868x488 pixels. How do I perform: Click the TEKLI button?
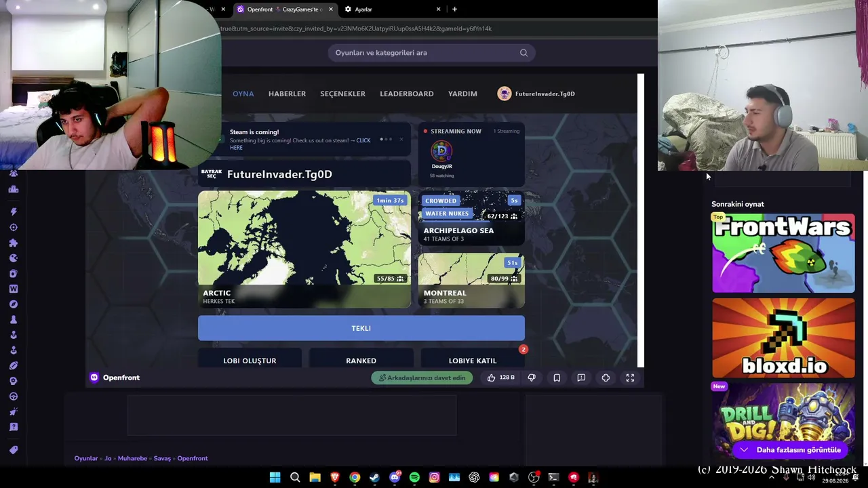pos(361,328)
